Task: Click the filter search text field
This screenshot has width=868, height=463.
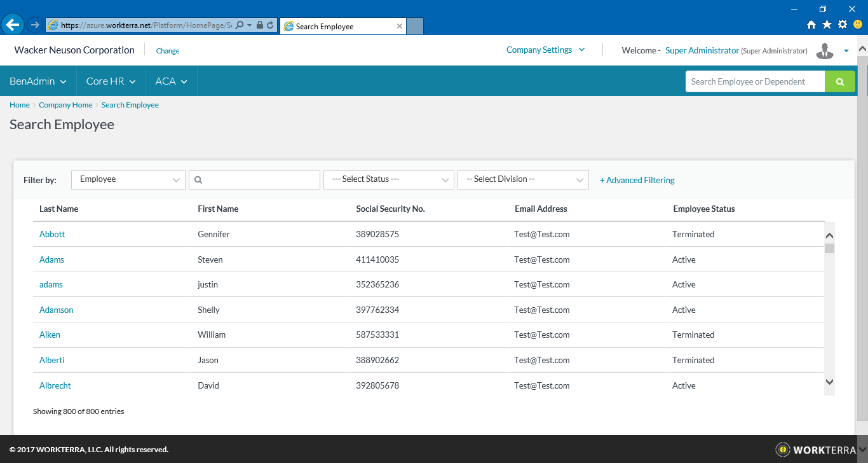Action: pyautogui.click(x=254, y=179)
